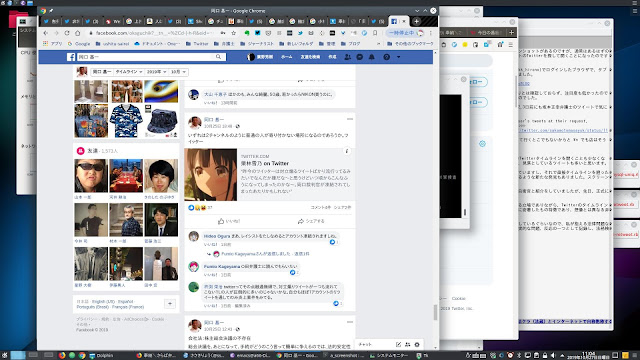640x360 pixels.
Task: Bookmark this page with the star icon
Action: click(x=233, y=33)
